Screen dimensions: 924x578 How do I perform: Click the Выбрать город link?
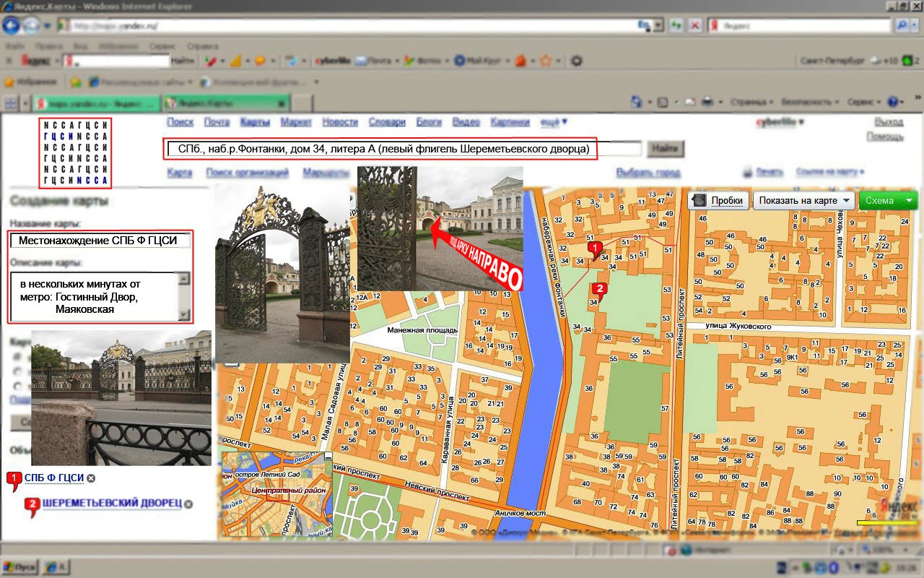point(648,173)
